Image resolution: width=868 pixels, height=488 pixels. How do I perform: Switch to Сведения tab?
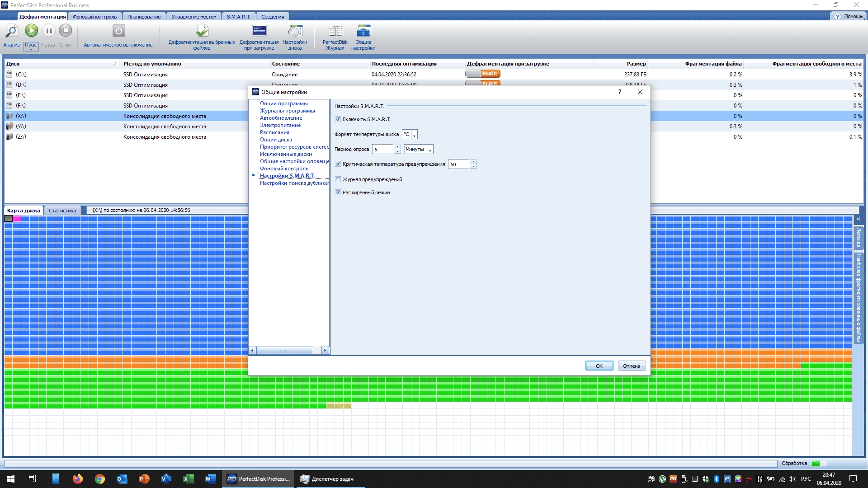coord(273,17)
